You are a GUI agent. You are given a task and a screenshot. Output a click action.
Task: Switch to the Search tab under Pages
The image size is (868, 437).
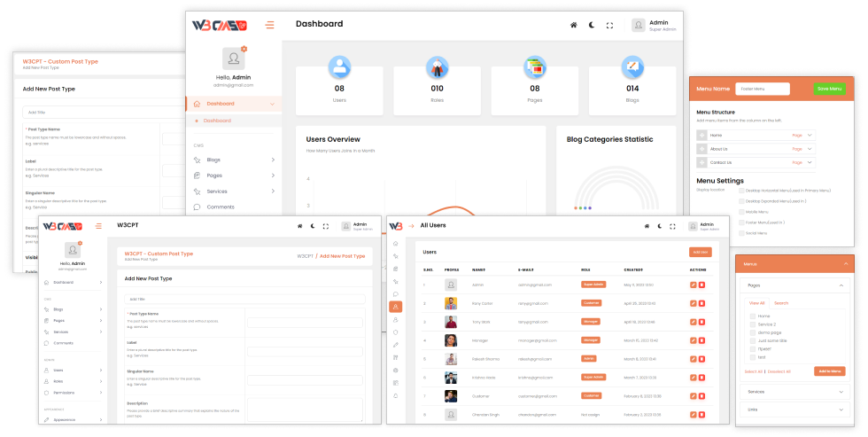coord(781,303)
